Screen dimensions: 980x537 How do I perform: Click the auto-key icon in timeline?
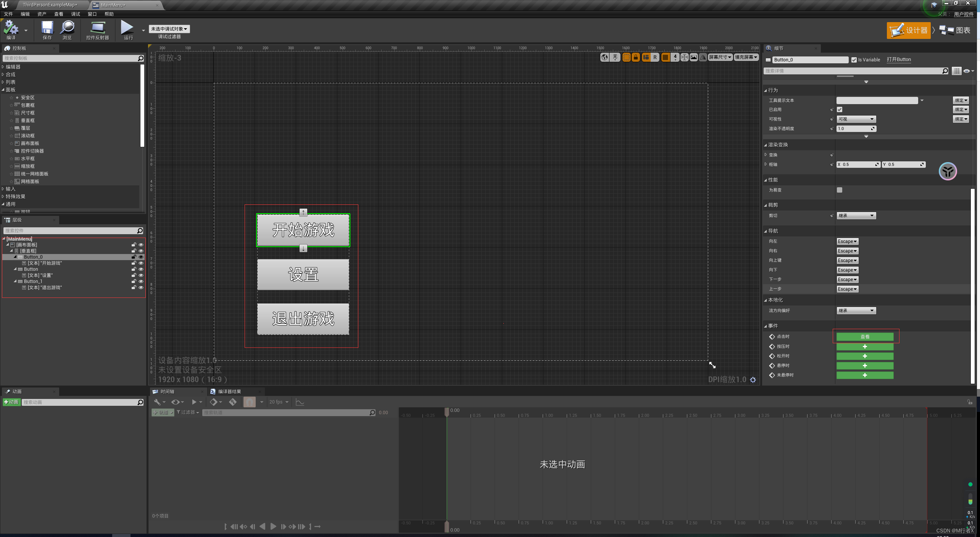233,402
